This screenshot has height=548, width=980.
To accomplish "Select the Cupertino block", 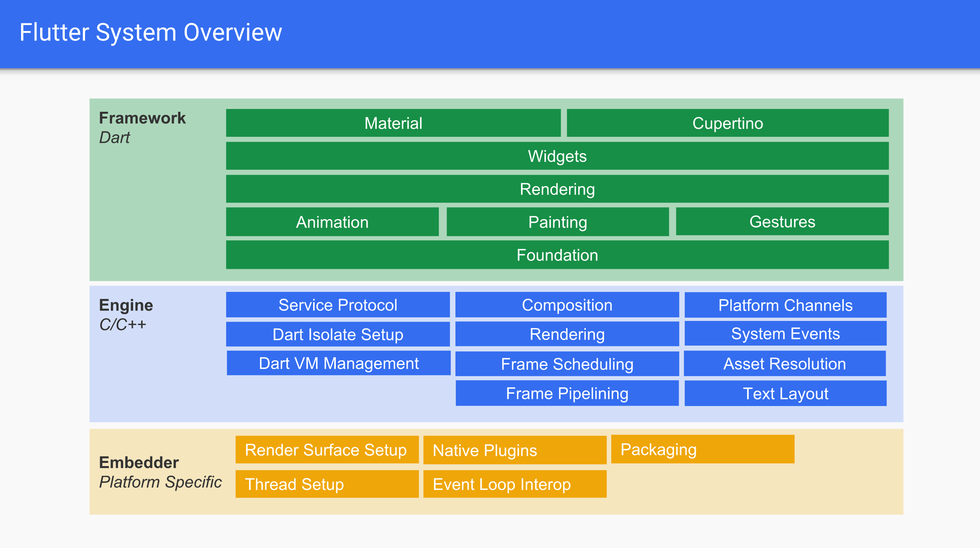I will coord(728,123).
